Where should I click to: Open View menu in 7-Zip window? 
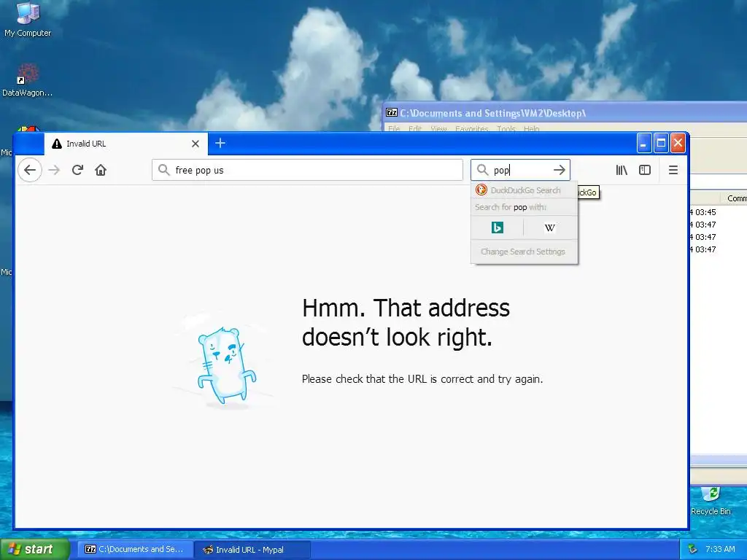point(438,128)
